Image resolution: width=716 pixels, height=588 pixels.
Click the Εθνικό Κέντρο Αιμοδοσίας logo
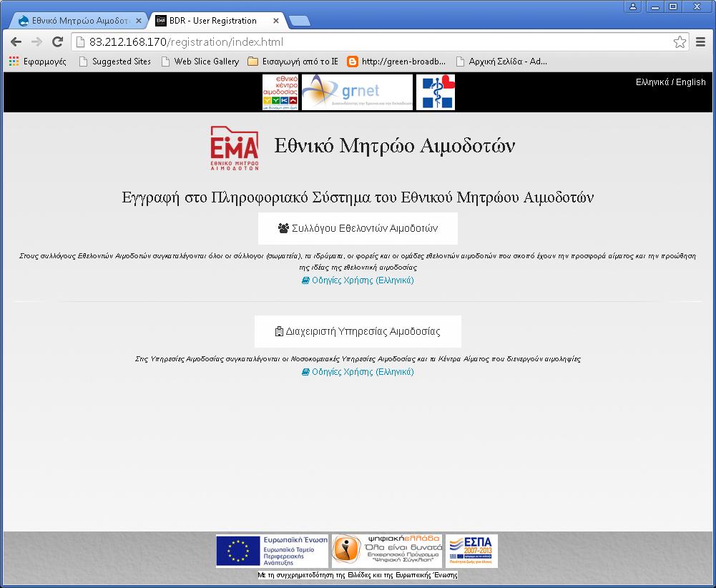tap(280, 92)
